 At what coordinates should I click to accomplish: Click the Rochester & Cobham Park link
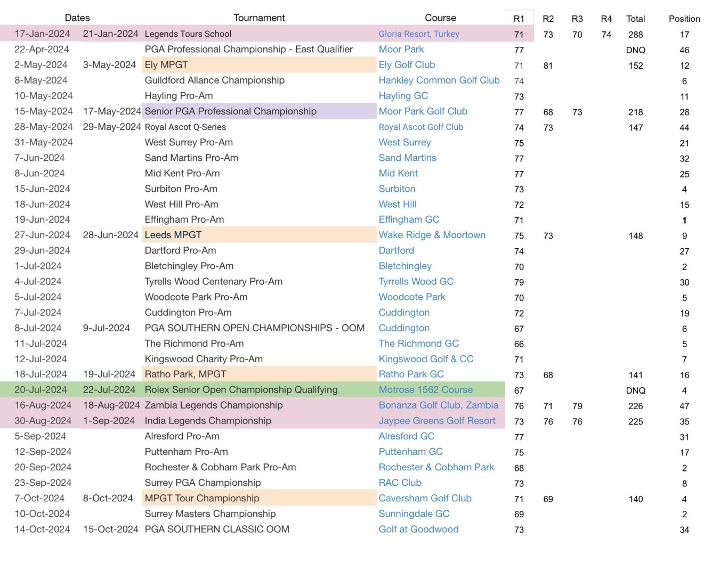436,467
